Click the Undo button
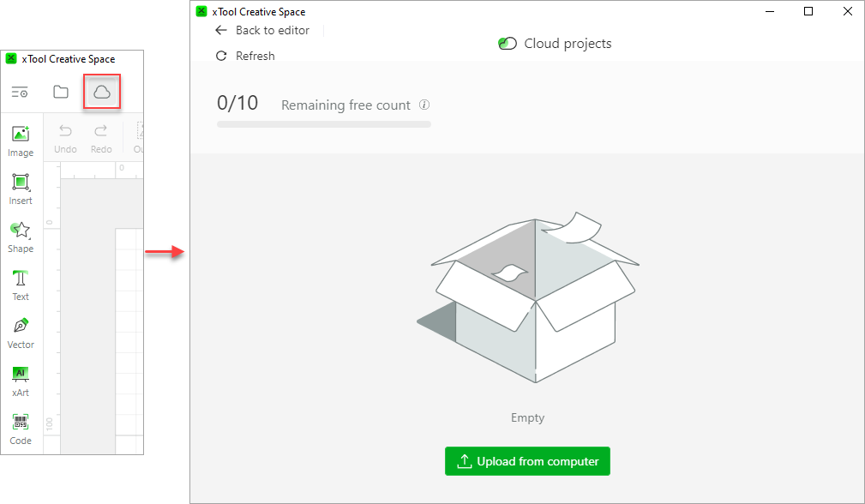The width and height of the screenshot is (865, 504). point(65,137)
